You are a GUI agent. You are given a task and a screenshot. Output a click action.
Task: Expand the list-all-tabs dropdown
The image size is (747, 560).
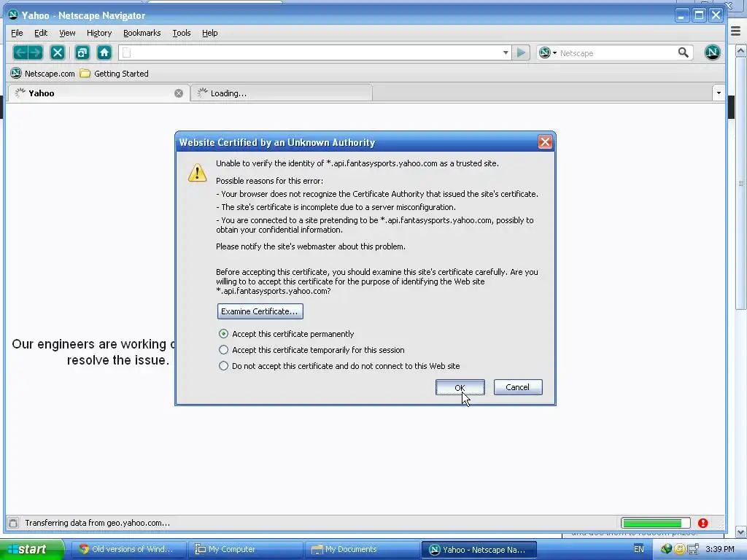click(719, 93)
